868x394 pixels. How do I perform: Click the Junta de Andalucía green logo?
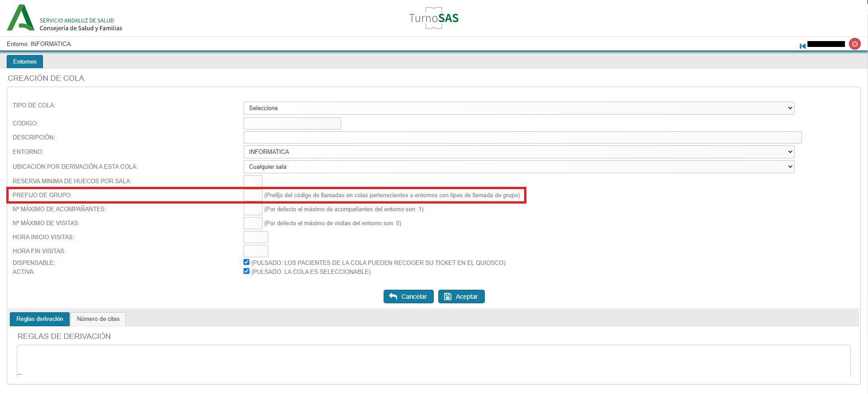(x=20, y=18)
